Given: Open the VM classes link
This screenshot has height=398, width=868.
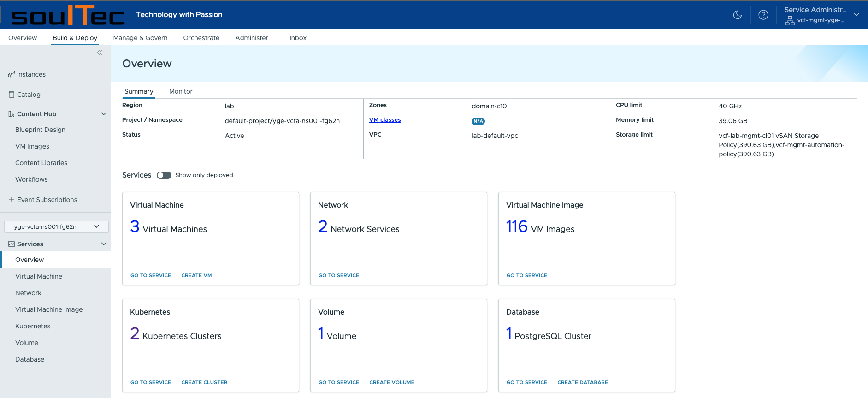Looking at the screenshot, I should [x=385, y=120].
